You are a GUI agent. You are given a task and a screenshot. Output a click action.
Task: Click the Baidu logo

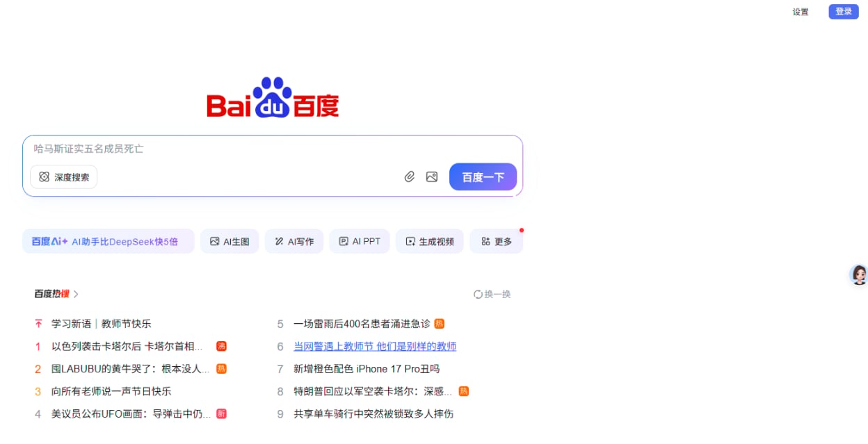pyautogui.click(x=273, y=98)
